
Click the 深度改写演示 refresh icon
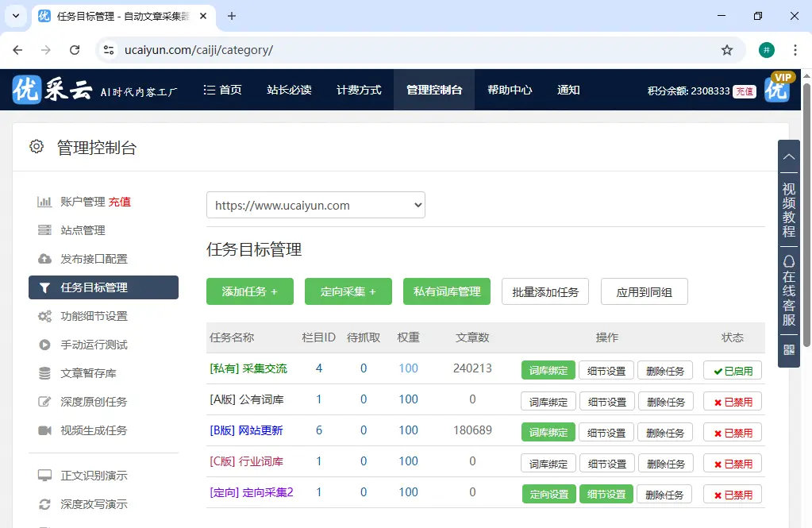pos(45,503)
